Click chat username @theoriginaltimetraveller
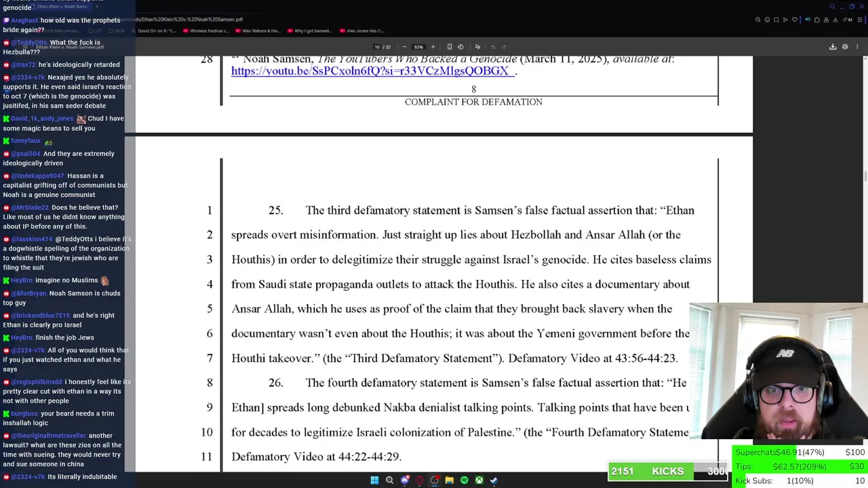Viewport: 868px width, 488px height. tap(49, 436)
